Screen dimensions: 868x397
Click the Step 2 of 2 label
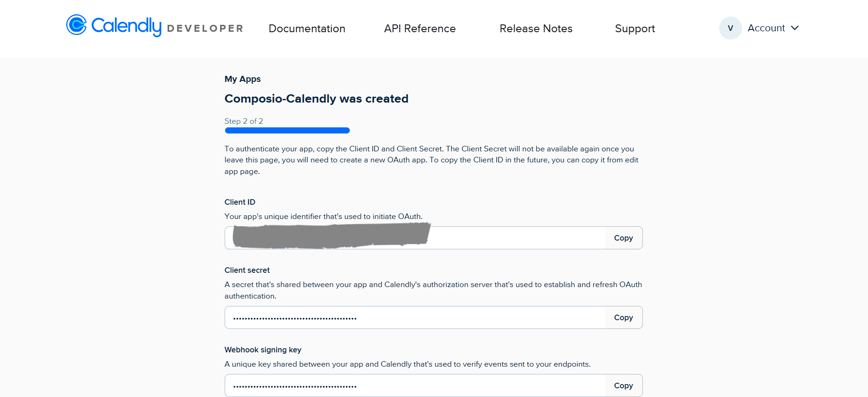[244, 121]
